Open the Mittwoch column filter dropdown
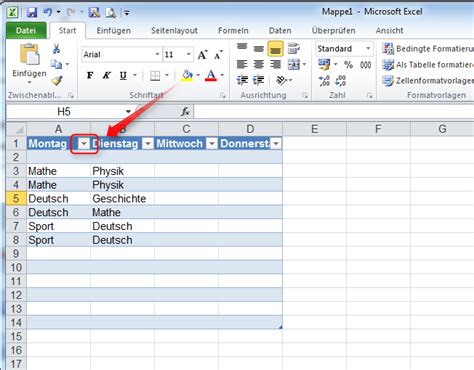 (x=212, y=144)
